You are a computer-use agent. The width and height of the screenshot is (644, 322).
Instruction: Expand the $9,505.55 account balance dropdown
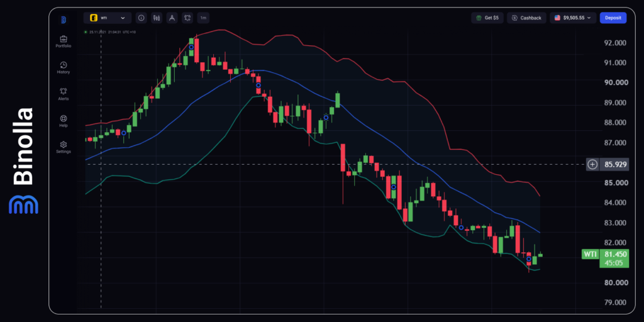(x=573, y=18)
